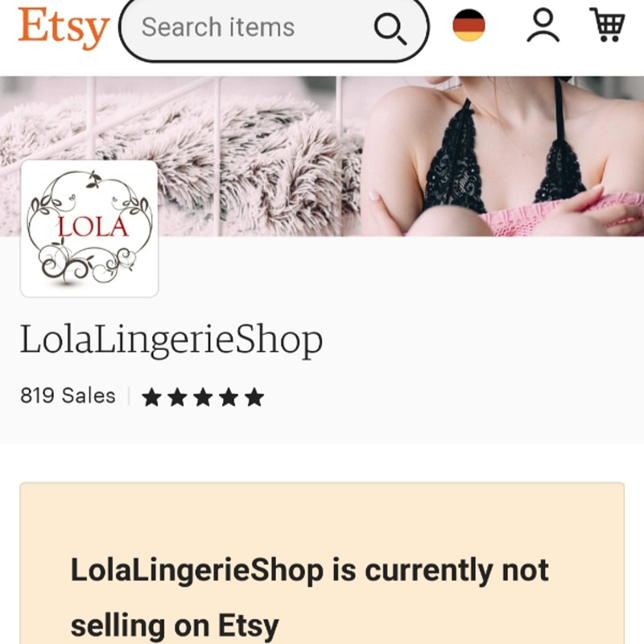Click the second rating star

coord(177,397)
